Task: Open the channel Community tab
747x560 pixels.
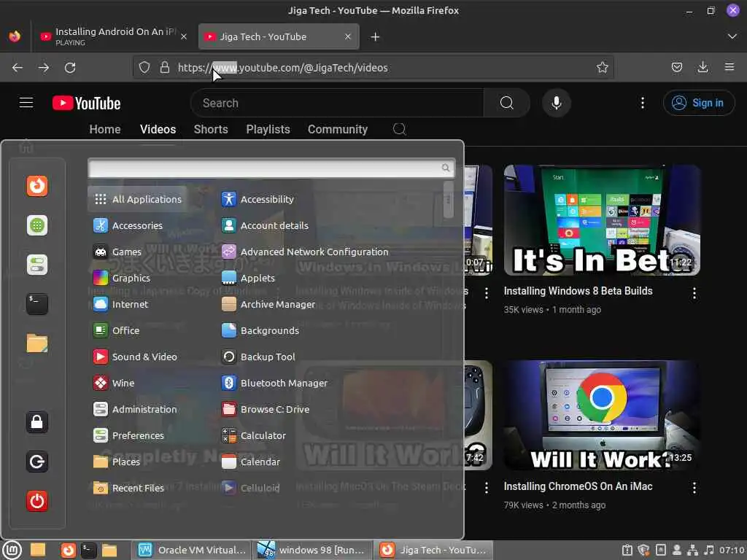Action: coord(337,129)
